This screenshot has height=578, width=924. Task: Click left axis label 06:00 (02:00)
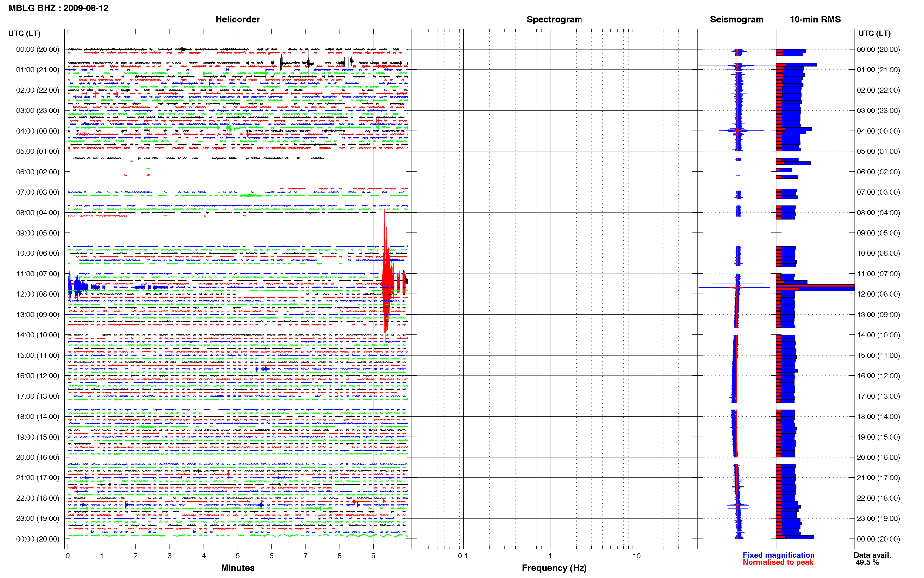pos(38,172)
